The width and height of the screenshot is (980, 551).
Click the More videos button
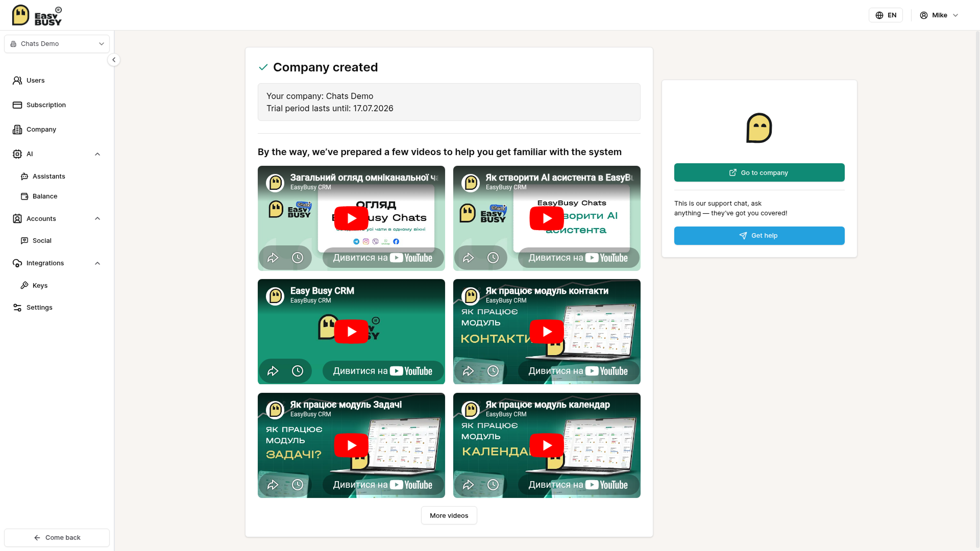click(449, 516)
